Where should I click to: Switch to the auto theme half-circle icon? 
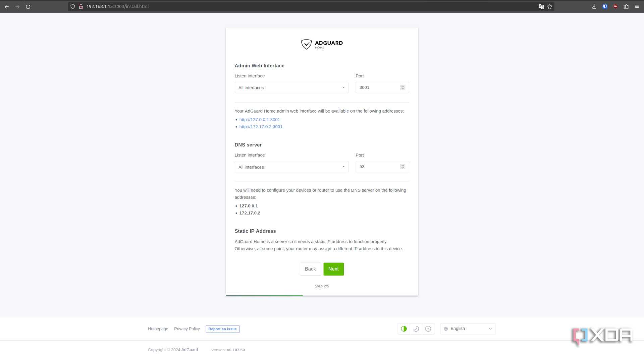404,329
